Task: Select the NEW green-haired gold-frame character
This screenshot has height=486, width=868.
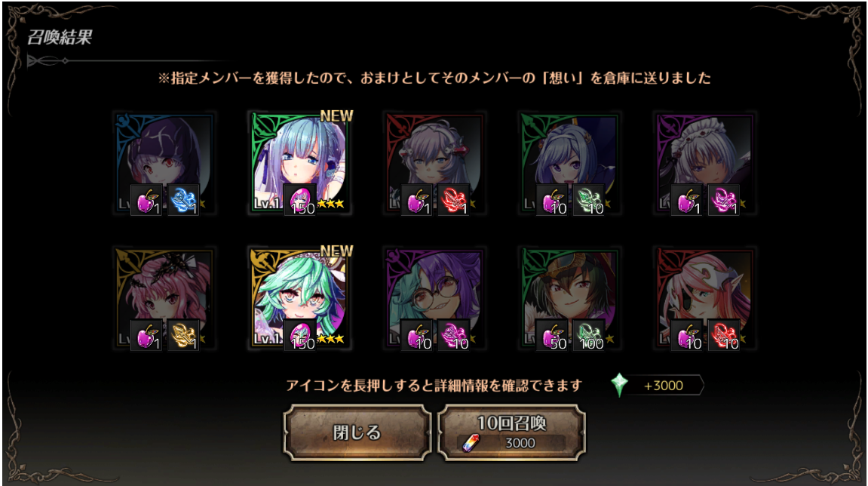Action: pos(299,298)
